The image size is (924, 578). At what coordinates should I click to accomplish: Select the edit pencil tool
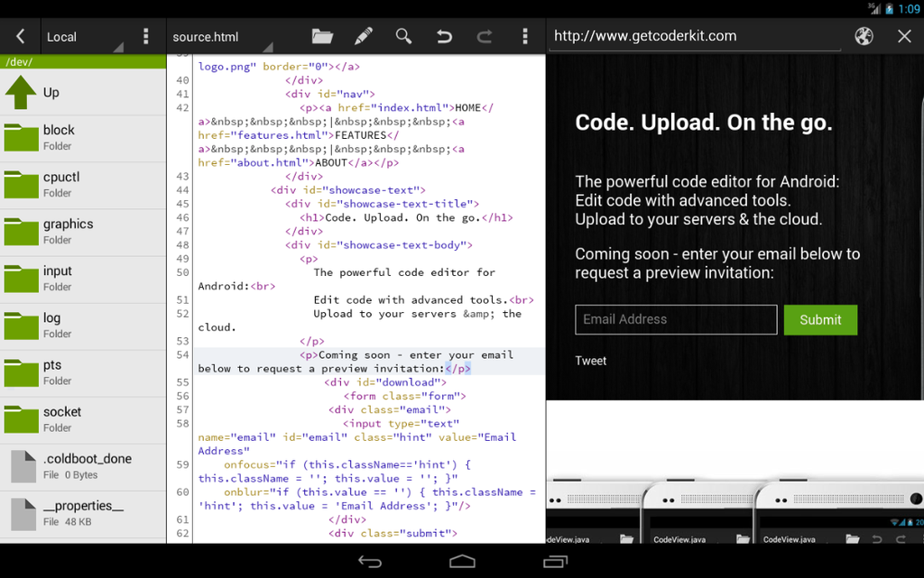coord(363,36)
